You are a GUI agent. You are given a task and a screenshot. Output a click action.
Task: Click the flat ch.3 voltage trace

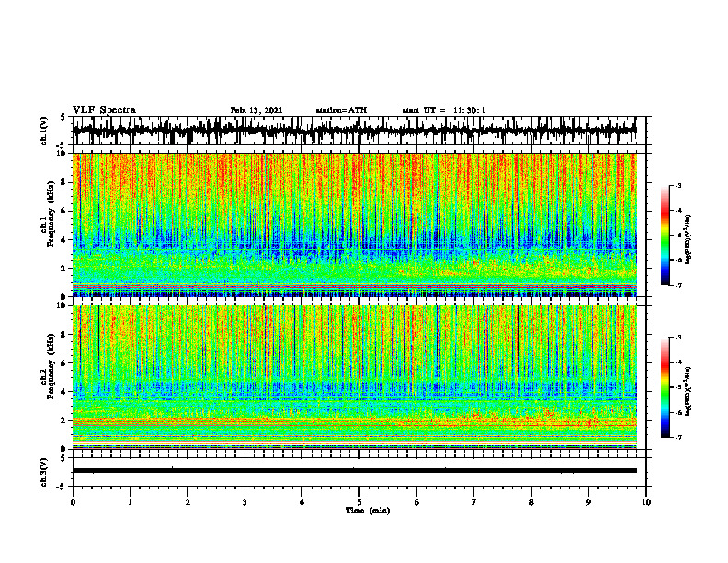[354, 471]
